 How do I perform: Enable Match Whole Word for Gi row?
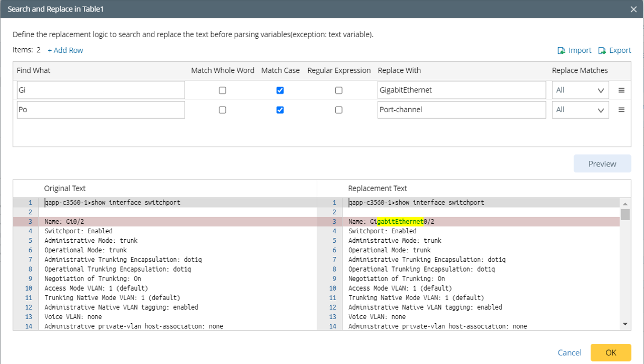[222, 90]
